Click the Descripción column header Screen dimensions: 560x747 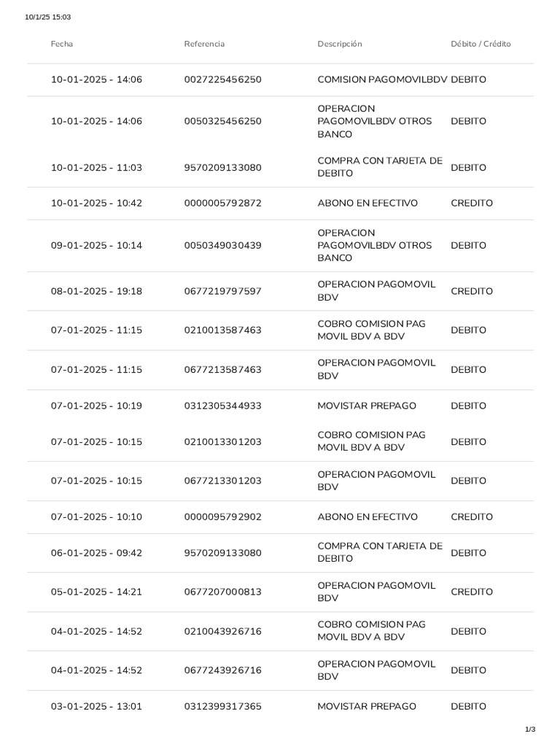[340, 44]
